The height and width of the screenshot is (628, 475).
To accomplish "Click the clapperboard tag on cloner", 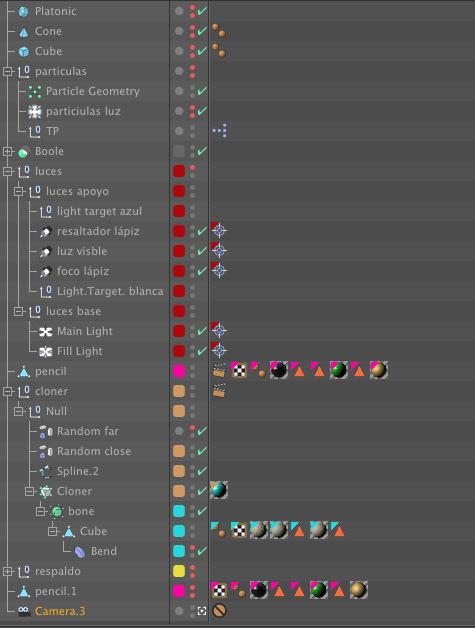I will click(219, 390).
